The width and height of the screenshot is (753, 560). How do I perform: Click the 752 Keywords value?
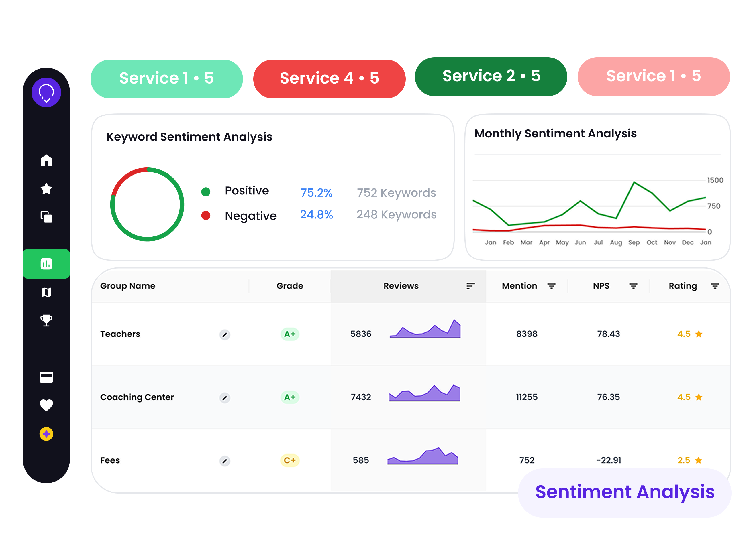point(396,193)
